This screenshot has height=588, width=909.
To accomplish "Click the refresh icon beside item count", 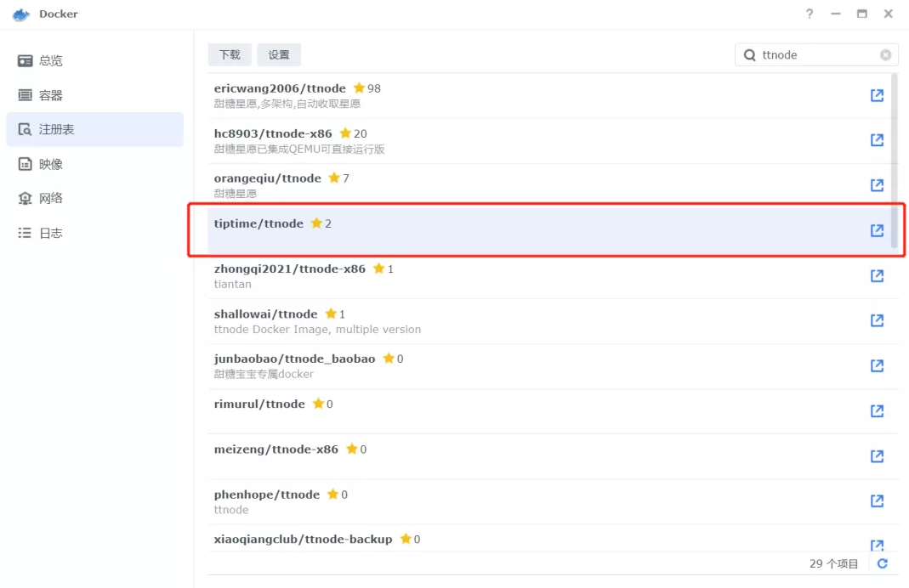I will click(x=883, y=563).
